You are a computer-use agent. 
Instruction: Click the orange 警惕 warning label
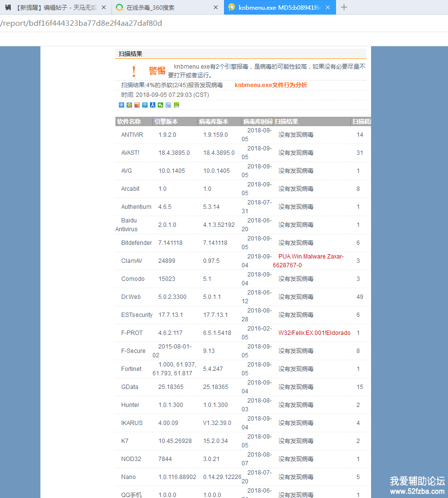157,71
